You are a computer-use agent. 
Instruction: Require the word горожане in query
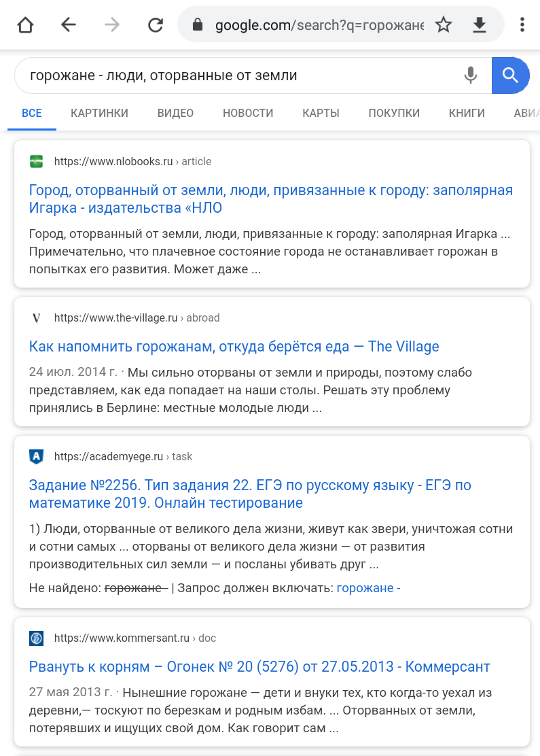tap(368, 588)
